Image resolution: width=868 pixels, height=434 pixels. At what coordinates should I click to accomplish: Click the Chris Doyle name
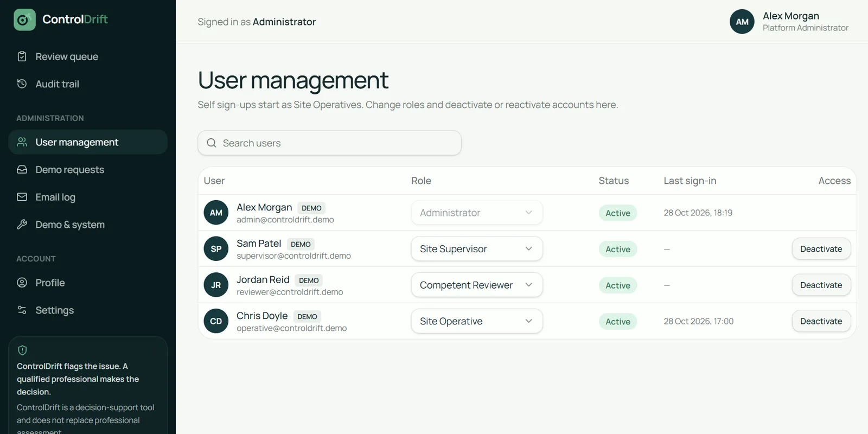[262, 316]
